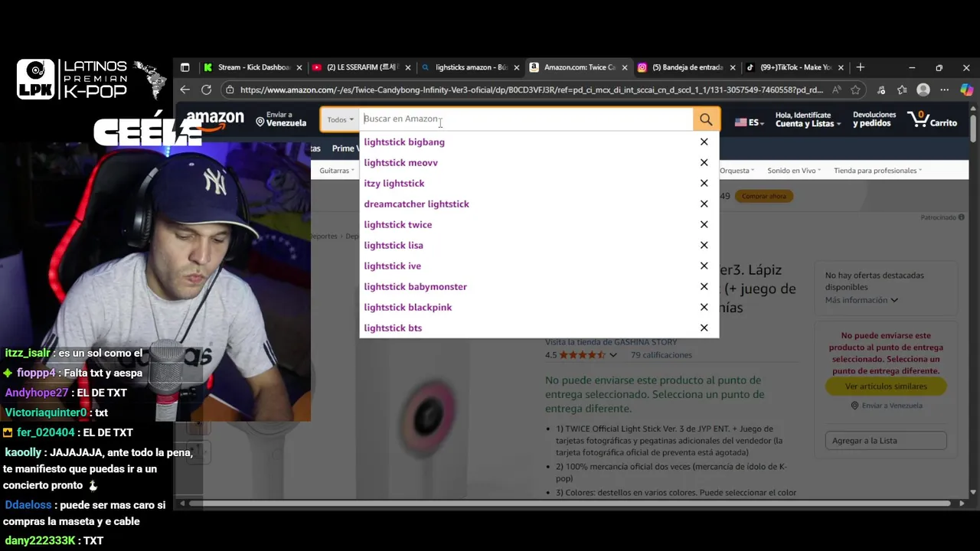Select lightstick babymonster suggestion
Viewport: 980px width, 551px height.
coord(416,286)
